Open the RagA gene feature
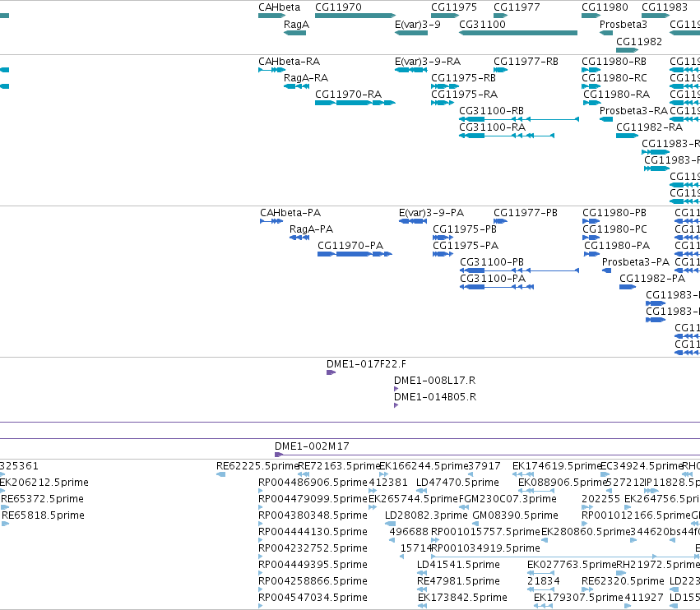The image size is (700, 610). [294, 33]
